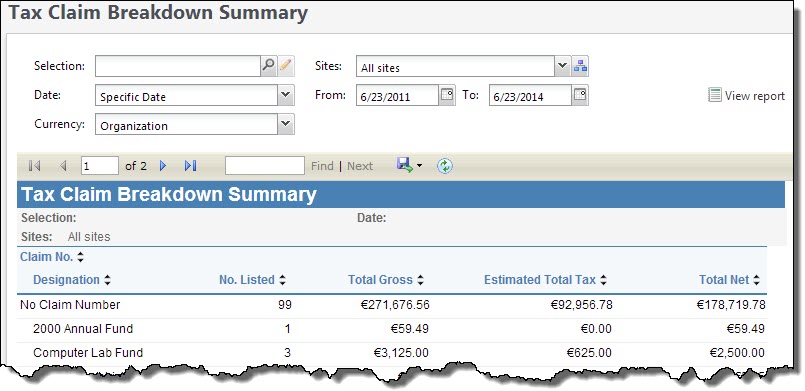The image size is (805, 391).
Task: Go to the first report page
Action: coord(35,166)
